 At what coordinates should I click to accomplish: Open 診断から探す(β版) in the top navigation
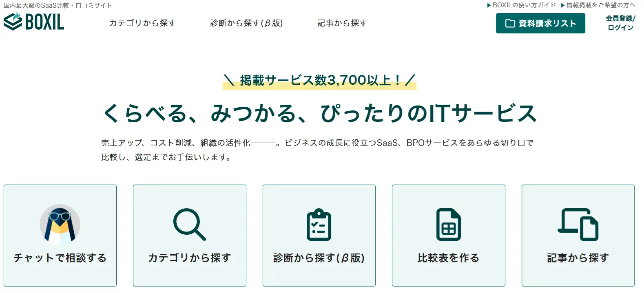[x=246, y=23]
